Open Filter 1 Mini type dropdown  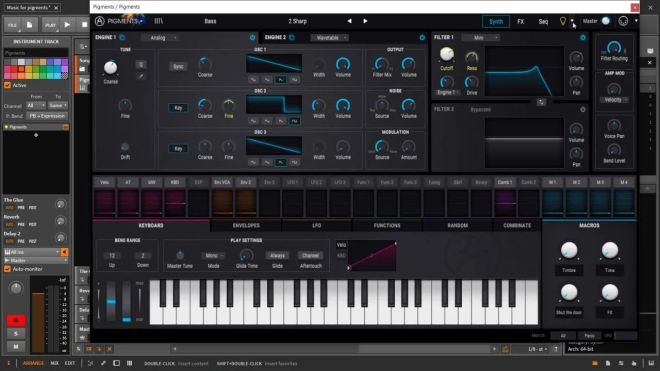pyautogui.click(x=481, y=37)
